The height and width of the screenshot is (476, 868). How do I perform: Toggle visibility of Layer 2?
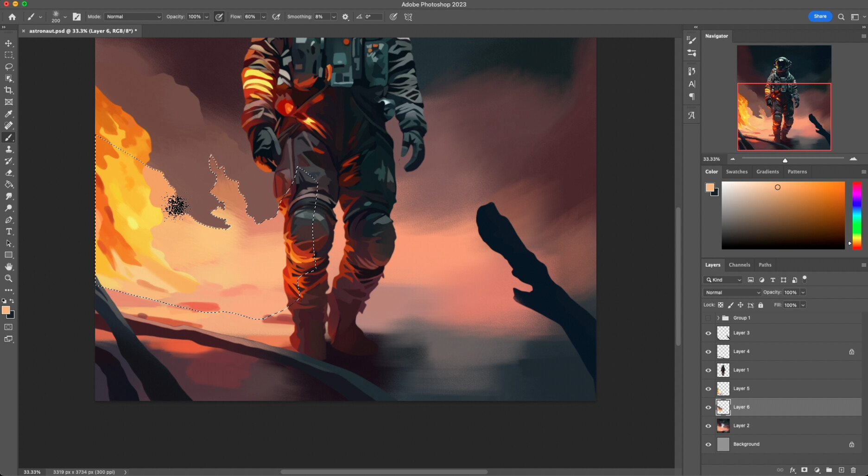click(x=708, y=426)
